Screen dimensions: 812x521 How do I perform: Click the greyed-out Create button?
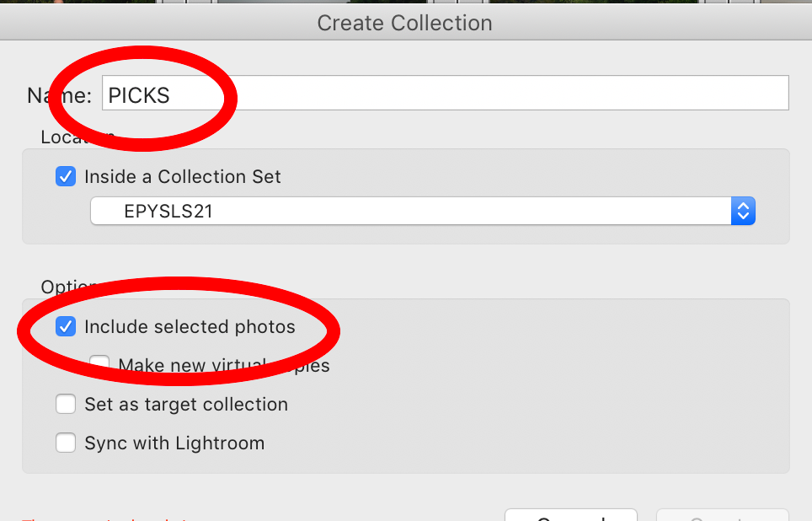point(723,515)
